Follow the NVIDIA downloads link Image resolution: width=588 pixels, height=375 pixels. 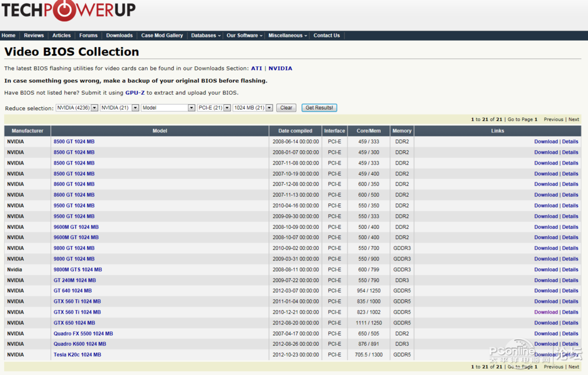tap(280, 69)
